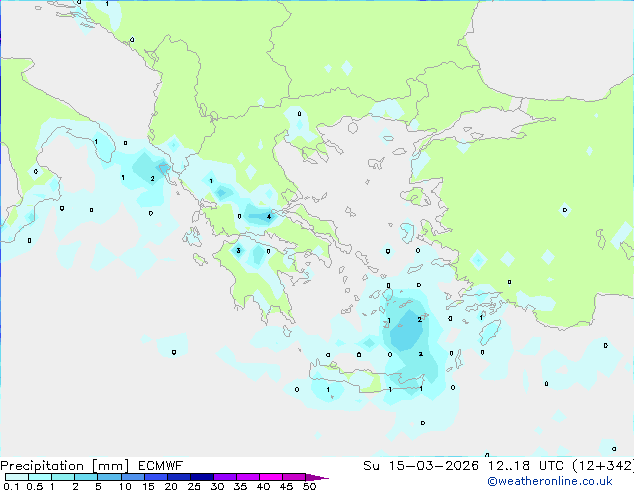Open the weatheronline.co.uk link

pos(550,481)
